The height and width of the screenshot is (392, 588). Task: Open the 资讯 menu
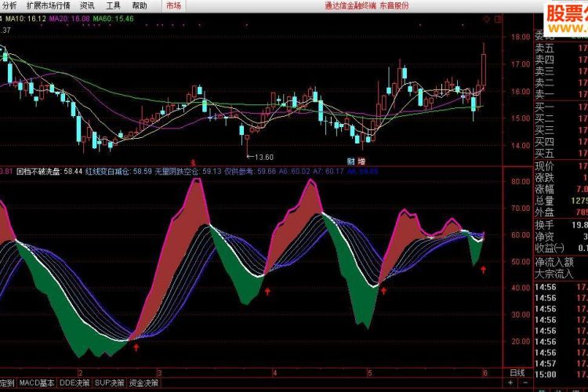point(87,5)
